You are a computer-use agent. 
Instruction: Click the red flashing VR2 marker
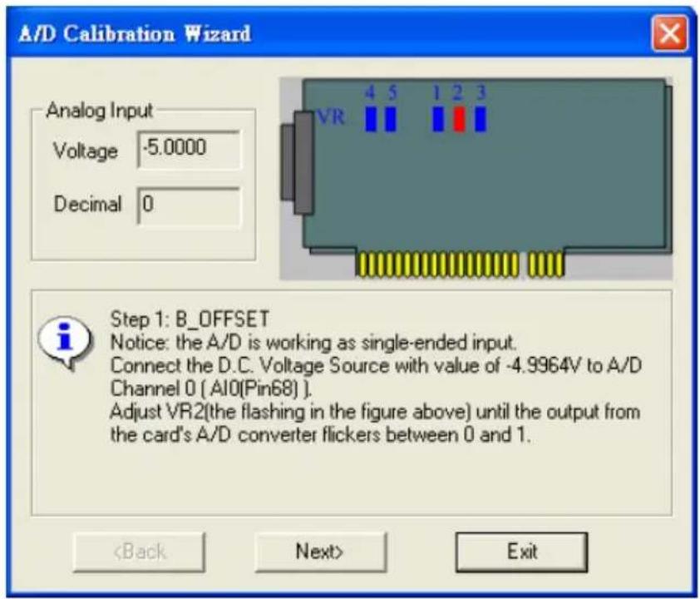(x=459, y=119)
